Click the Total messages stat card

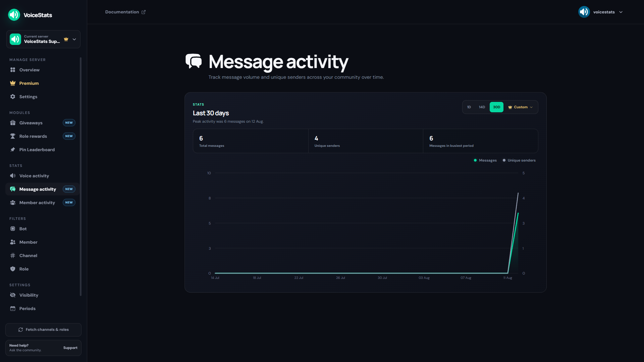click(251, 141)
